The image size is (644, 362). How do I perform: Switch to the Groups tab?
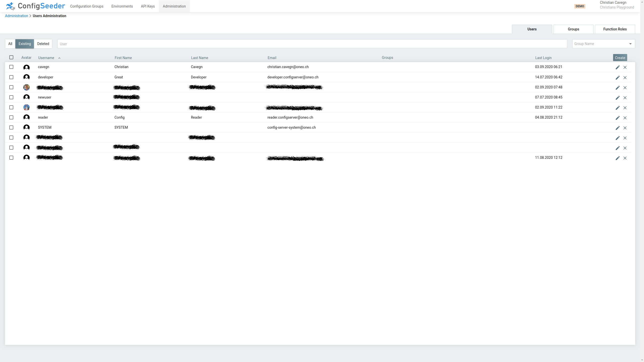coord(573,29)
